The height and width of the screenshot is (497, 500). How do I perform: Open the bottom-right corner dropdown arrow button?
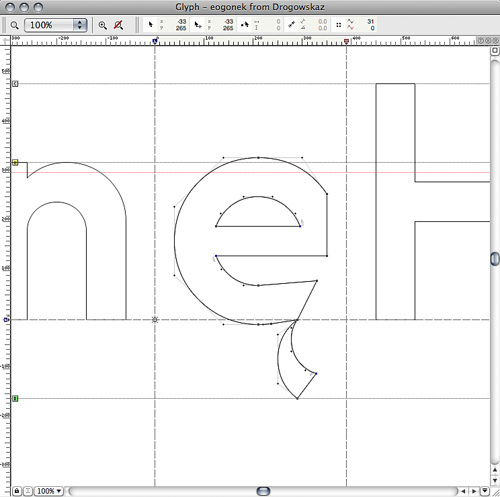(485, 491)
